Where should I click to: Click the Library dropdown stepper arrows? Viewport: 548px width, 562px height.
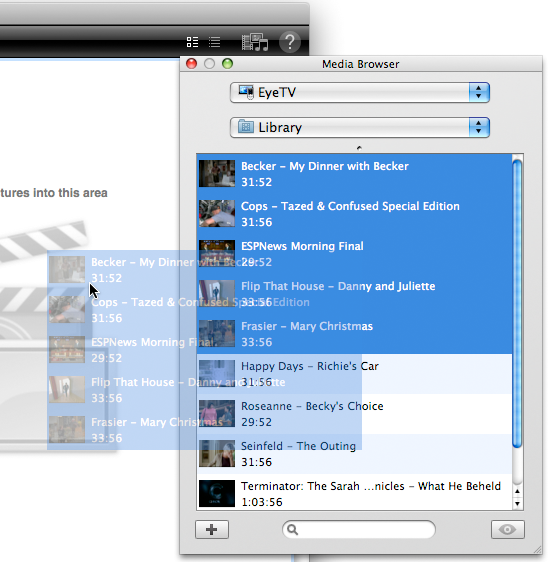(x=479, y=127)
